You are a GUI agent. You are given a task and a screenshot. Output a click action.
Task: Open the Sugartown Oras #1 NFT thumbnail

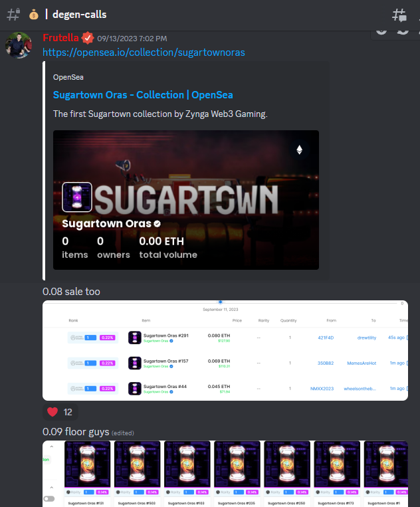386,464
